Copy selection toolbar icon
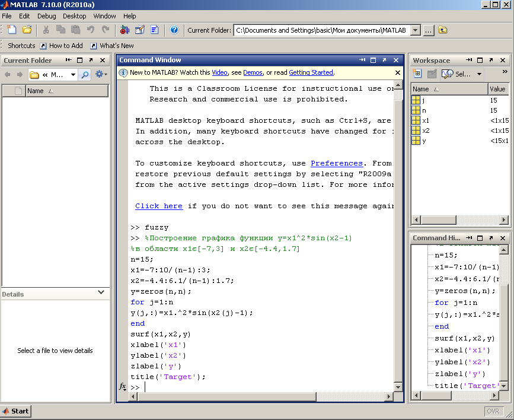 click(x=60, y=30)
